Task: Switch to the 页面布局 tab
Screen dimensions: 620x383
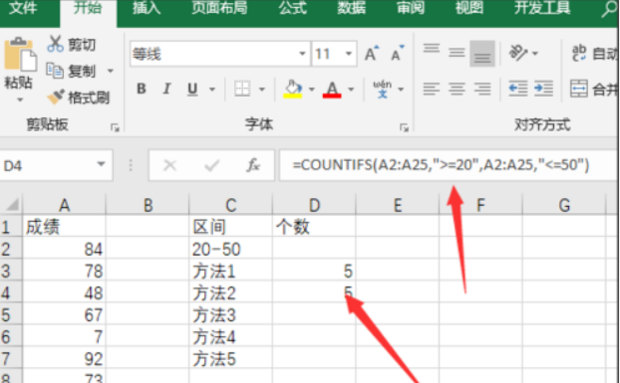Action: (x=219, y=8)
